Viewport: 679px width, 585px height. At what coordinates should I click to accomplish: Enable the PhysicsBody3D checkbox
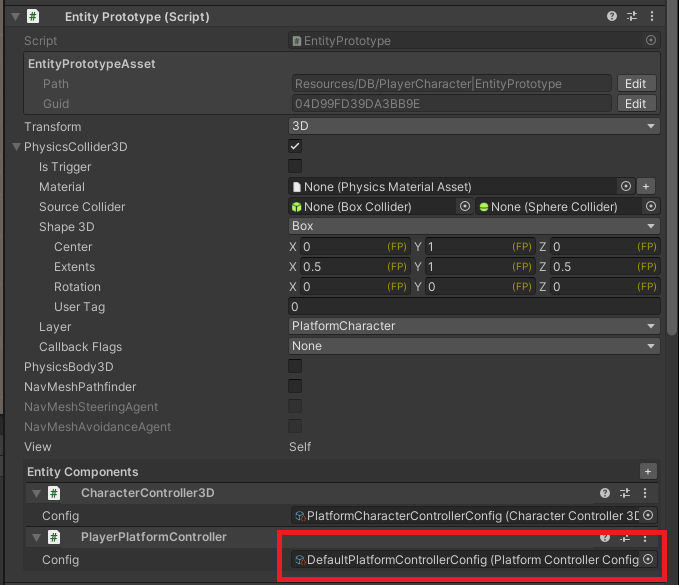295,366
